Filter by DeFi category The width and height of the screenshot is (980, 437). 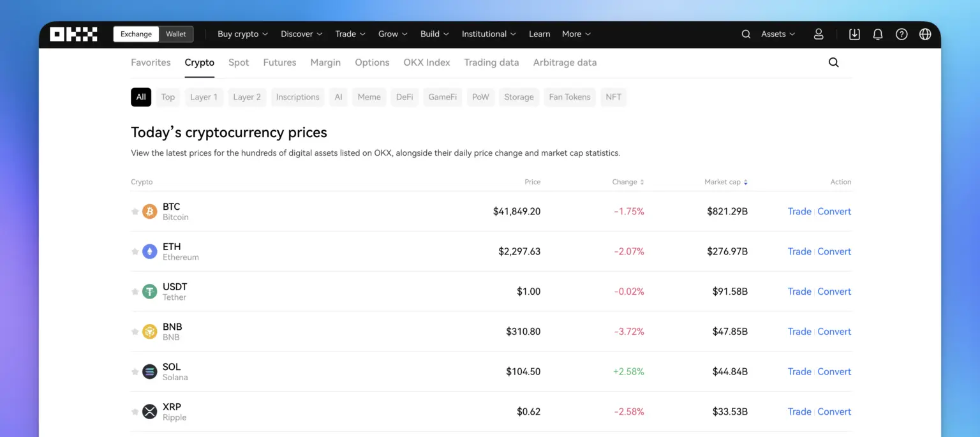(x=405, y=97)
